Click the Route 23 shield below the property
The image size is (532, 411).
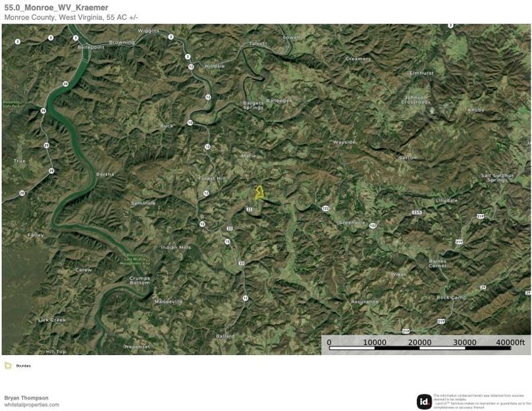[x=248, y=210]
